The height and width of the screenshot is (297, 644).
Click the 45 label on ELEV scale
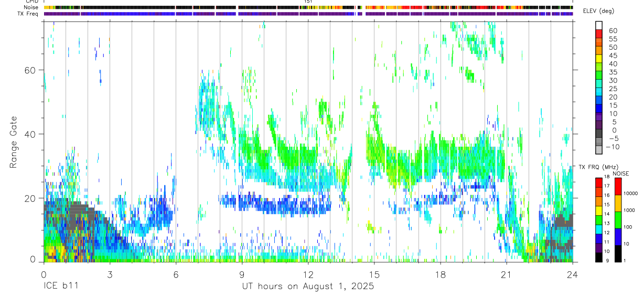tap(613, 56)
